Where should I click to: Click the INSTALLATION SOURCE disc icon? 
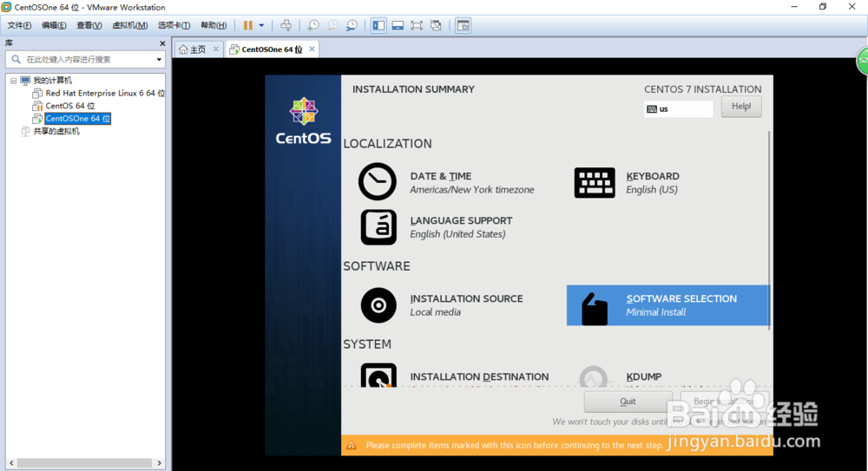click(x=378, y=305)
